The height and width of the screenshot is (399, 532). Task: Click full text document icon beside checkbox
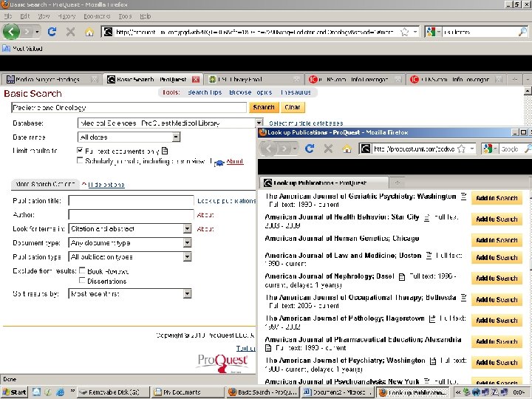coord(165,151)
